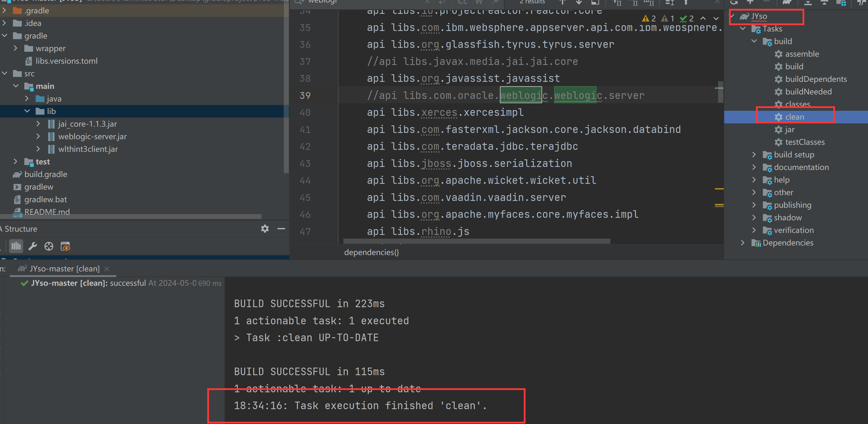The height and width of the screenshot is (424, 868).
Task: Click crosshair autoscroll icon in Structure toolbar
Action: pos(49,246)
